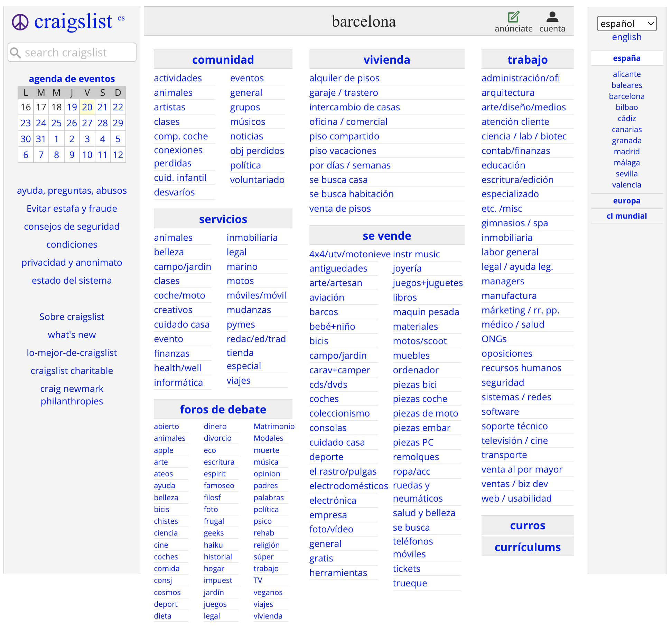Open teléfonos móviles for-sale link
Screen dimensions: 672x631
(x=413, y=548)
